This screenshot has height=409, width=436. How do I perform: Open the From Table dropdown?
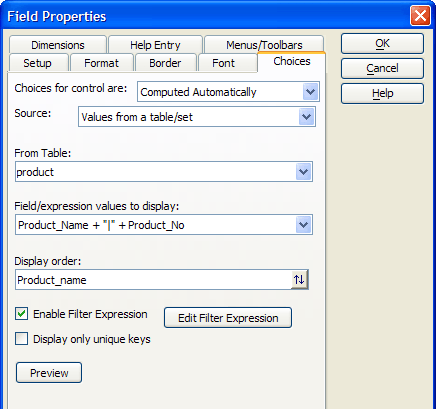point(303,172)
